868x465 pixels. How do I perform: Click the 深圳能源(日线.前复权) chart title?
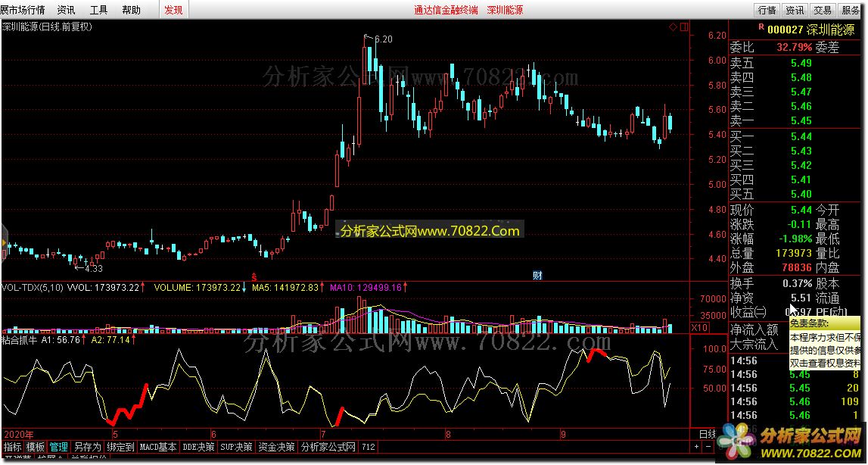point(46,26)
